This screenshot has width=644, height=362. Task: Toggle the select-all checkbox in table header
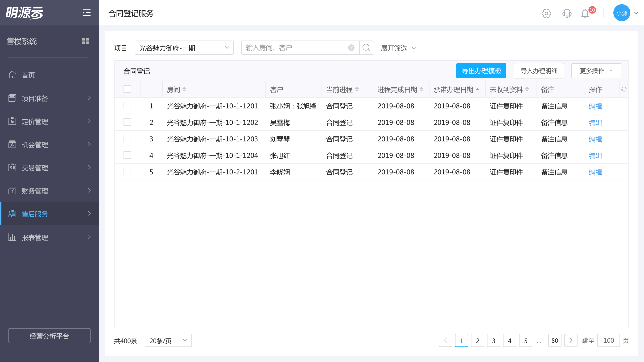pyautogui.click(x=127, y=89)
